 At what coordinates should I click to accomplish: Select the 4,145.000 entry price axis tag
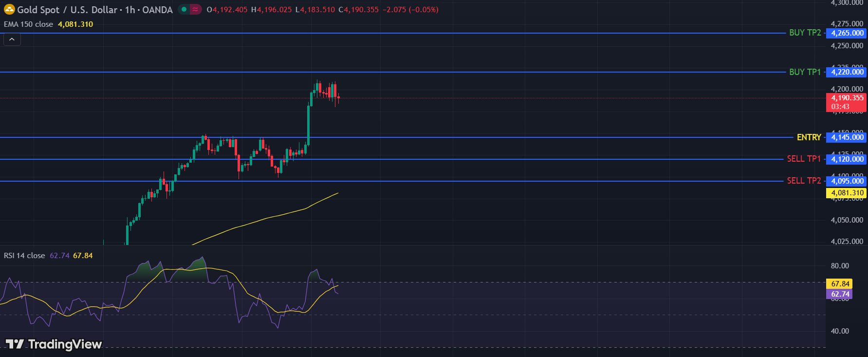pos(847,137)
